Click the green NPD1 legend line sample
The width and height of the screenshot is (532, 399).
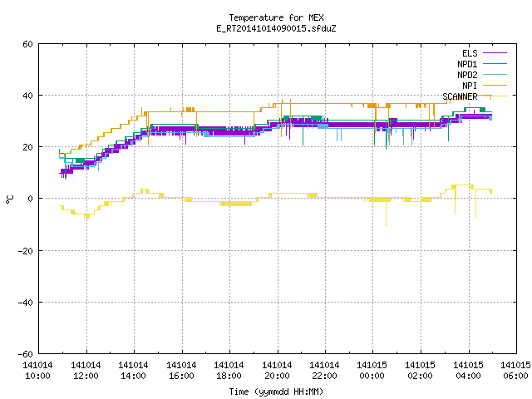tap(495, 64)
